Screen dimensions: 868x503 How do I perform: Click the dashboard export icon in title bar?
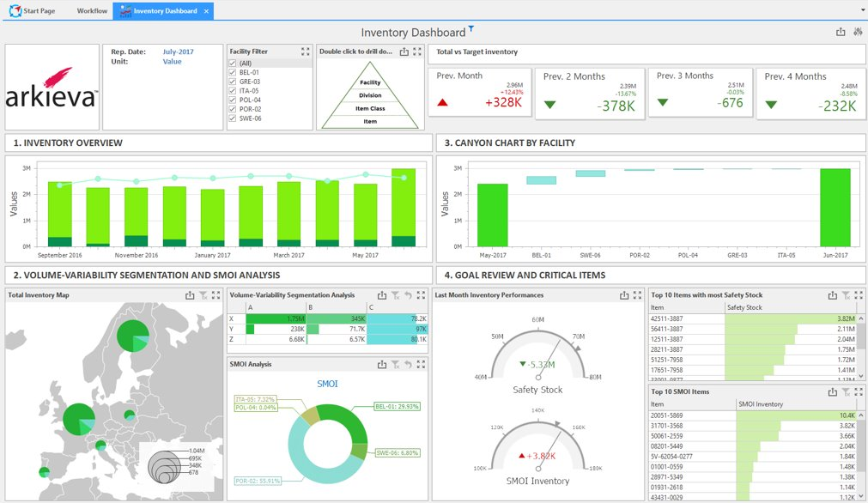click(x=841, y=33)
